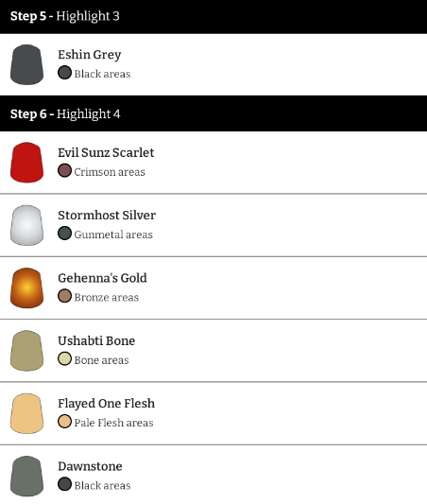Open the Stormhost Silver paint pot icon
Image resolution: width=427 pixels, height=504 pixels.
[27, 225]
